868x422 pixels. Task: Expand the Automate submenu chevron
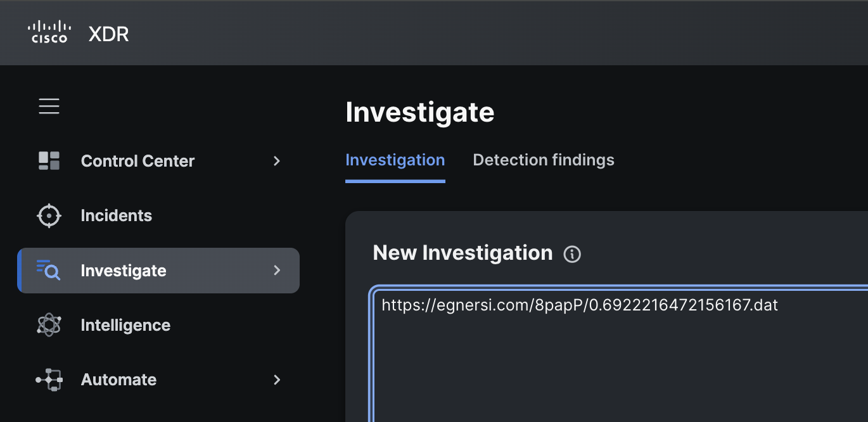pyautogui.click(x=276, y=380)
